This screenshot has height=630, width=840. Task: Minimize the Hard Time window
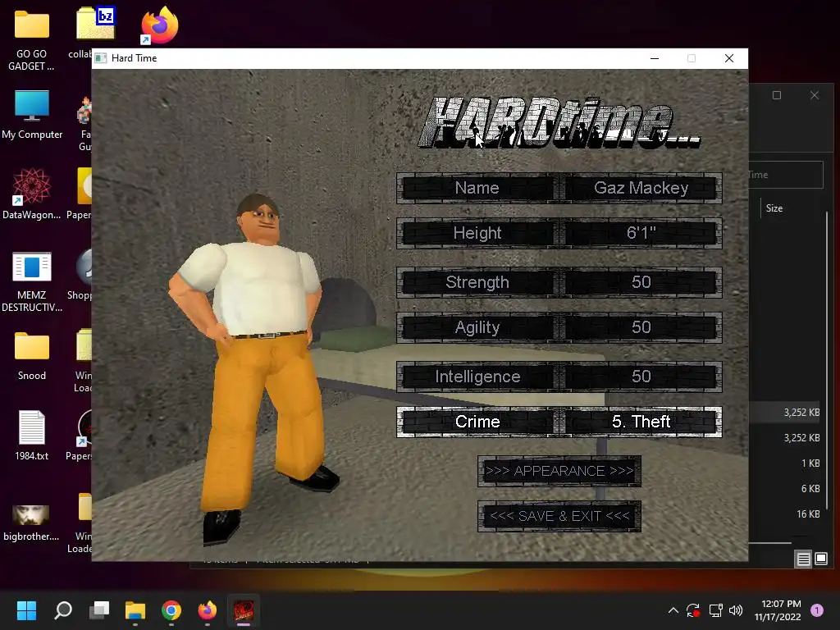tap(654, 58)
